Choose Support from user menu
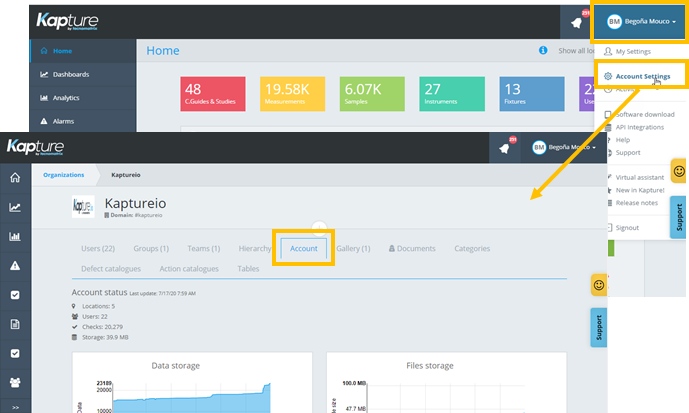Viewport: 689px width, 413px height. tap(627, 152)
